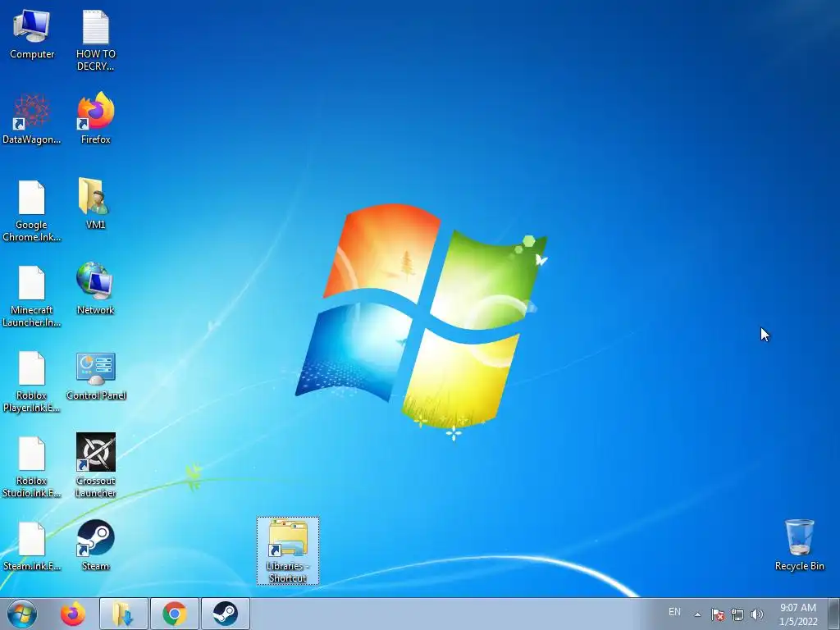
Task: Click the Show desktop strip
Action: [x=834, y=614]
